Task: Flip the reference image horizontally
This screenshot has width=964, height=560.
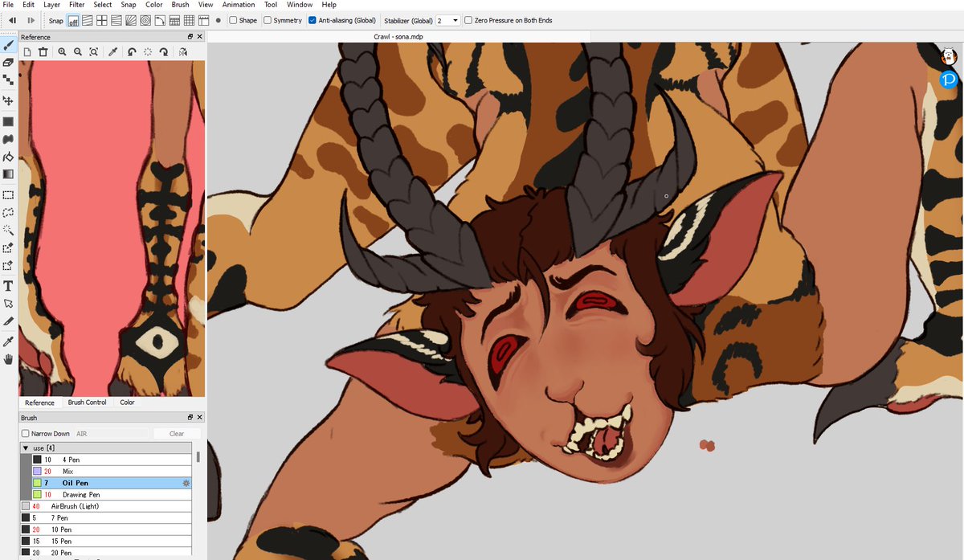Action: [183, 51]
